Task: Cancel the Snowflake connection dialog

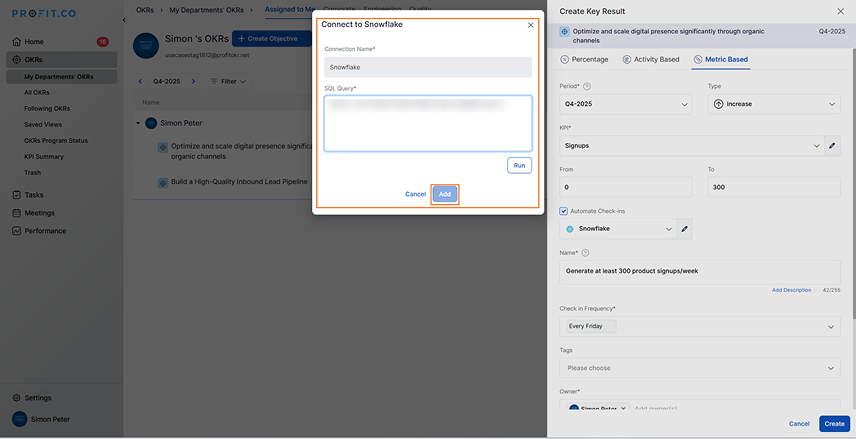Action: [415, 194]
